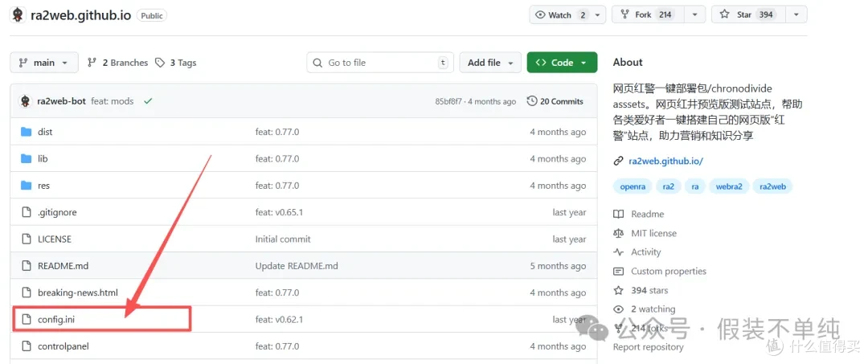Screen dimensions: 868x364
Task: Click the green commit status checkmark
Action: (147, 101)
